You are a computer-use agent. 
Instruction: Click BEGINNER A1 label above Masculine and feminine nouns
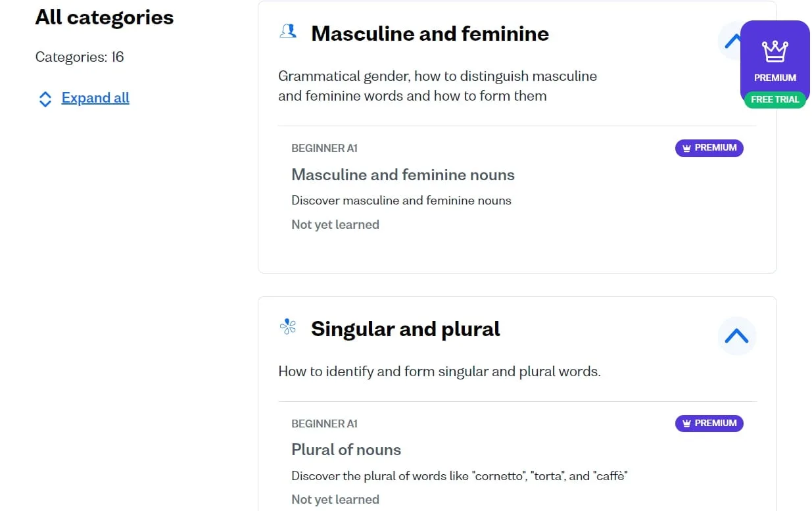[x=324, y=149]
